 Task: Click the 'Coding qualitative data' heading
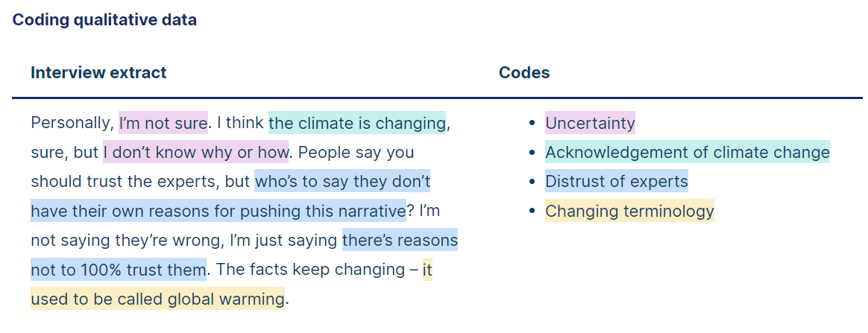click(104, 20)
